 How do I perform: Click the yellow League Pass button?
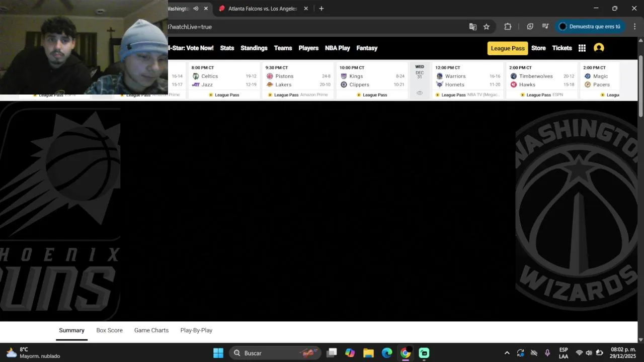click(508, 48)
